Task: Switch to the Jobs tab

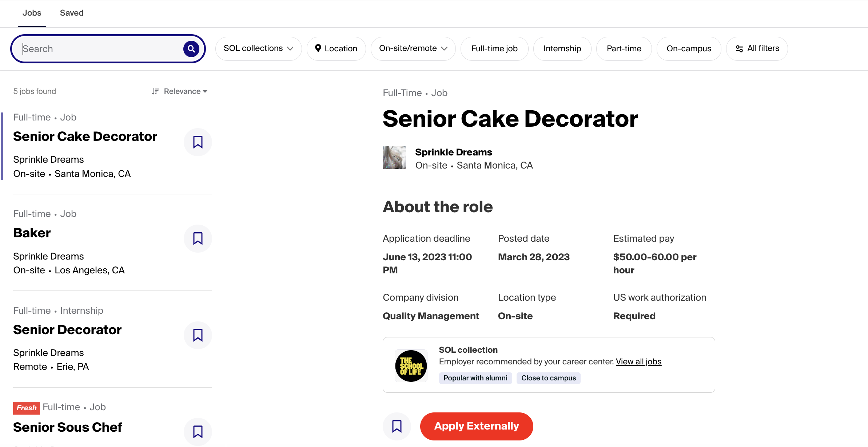Action: pyautogui.click(x=31, y=12)
